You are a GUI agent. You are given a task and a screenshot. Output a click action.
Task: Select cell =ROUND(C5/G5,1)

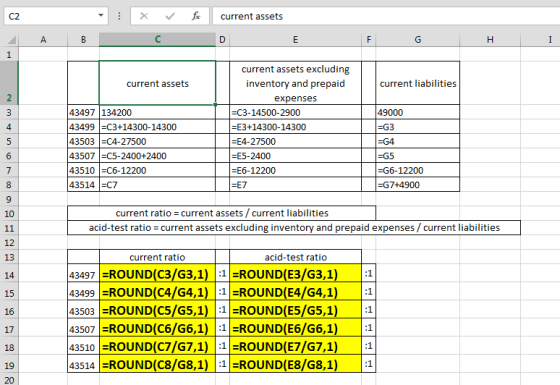click(x=157, y=310)
